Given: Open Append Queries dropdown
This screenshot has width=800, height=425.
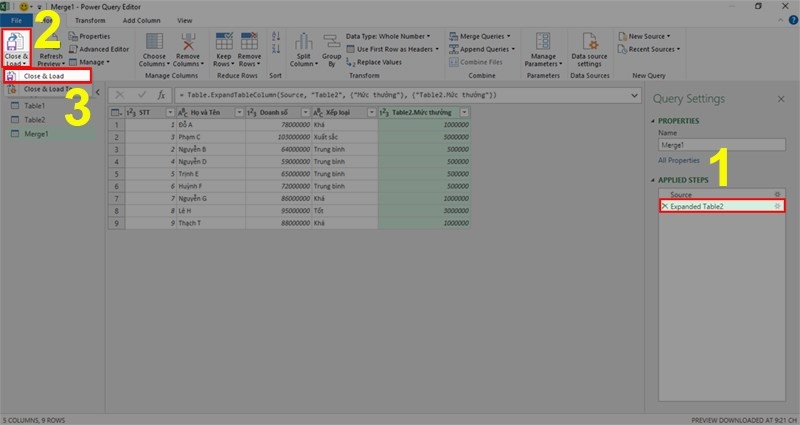Looking at the screenshot, I should point(482,49).
